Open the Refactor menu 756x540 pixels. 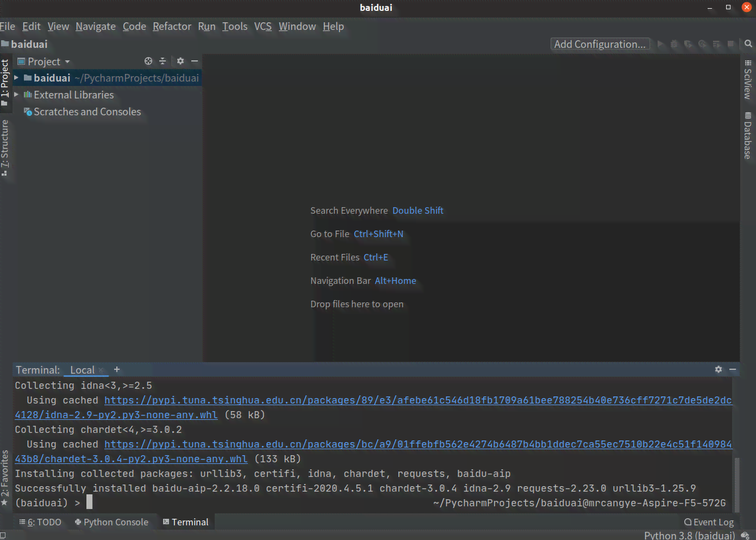coord(172,26)
